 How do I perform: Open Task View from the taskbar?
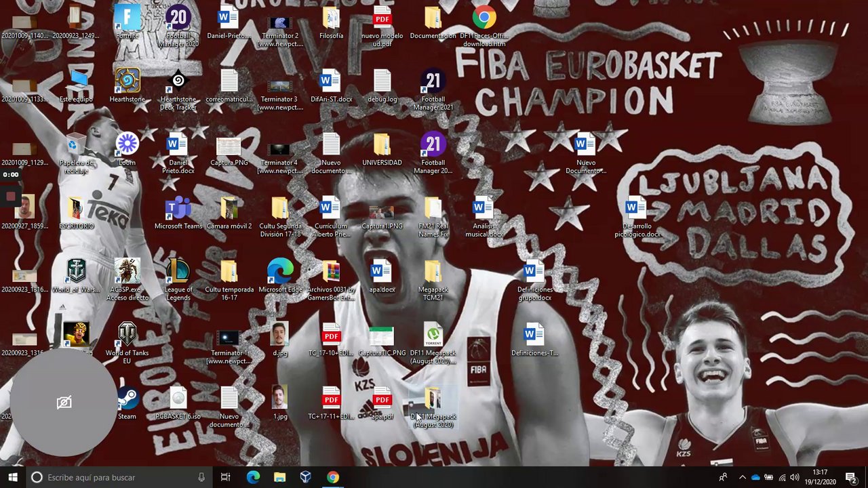click(226, 477)
